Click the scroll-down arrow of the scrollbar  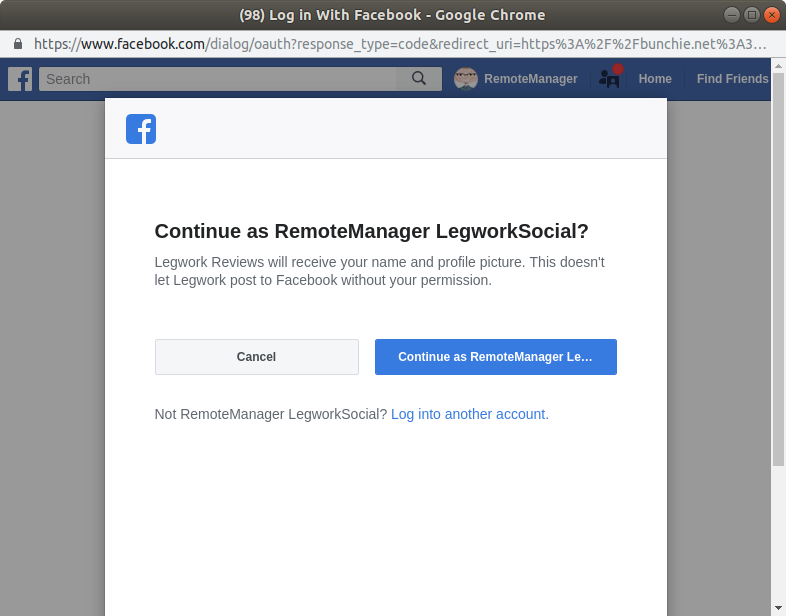pyautogui.click(x=778, y=608)
